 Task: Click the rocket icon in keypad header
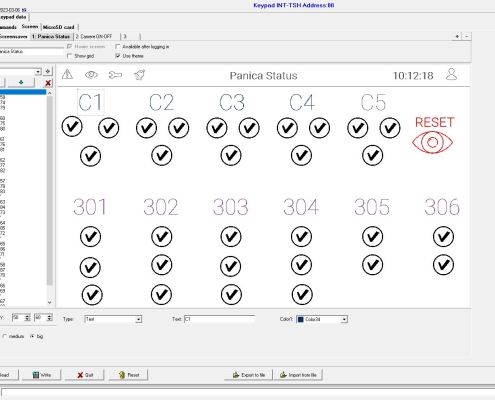pos(139,75)
